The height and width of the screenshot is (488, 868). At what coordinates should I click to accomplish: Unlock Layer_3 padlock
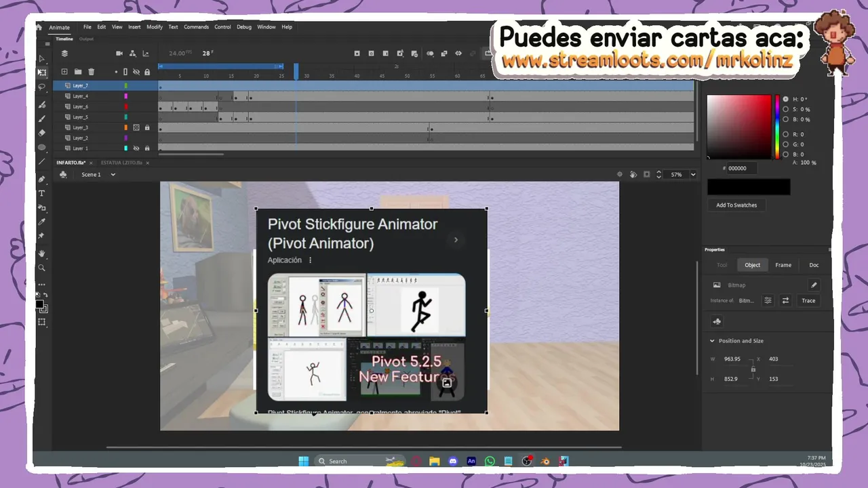pos(147,127)
